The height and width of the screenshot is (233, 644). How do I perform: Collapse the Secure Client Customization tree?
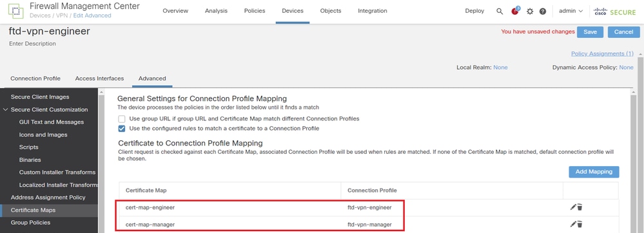point(5,109)
